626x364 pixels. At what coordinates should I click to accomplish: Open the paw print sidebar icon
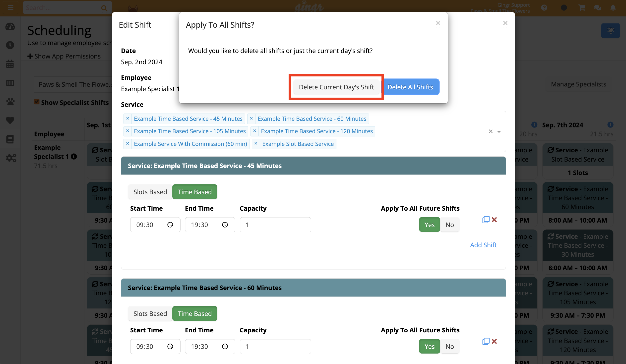tap(10, 102)
